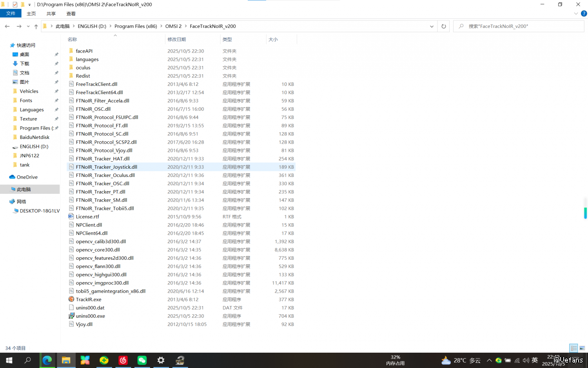
Task: Sort by Size (大小) column header
Action: pyautogui.click(x=281, y=39)
